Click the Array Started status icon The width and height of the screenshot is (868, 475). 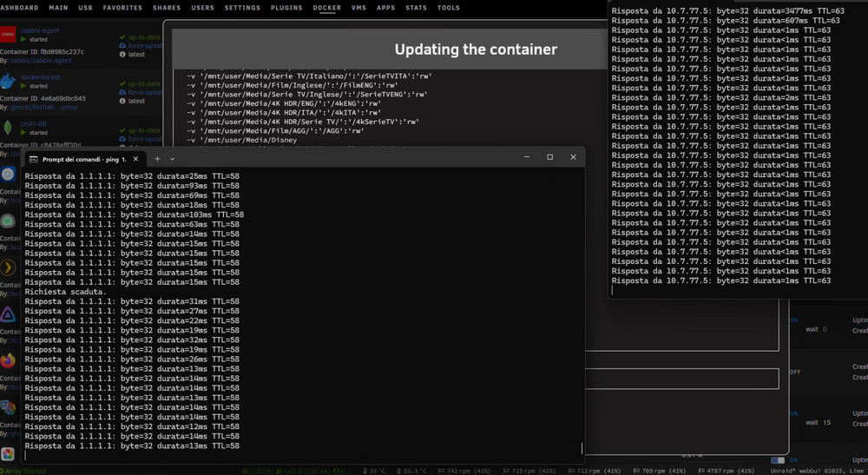(3, 472)
